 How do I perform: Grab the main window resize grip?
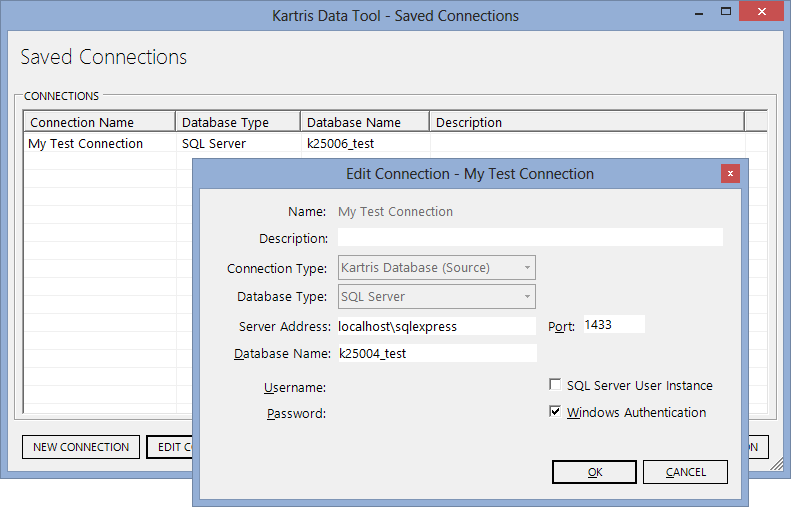[777, 464]
